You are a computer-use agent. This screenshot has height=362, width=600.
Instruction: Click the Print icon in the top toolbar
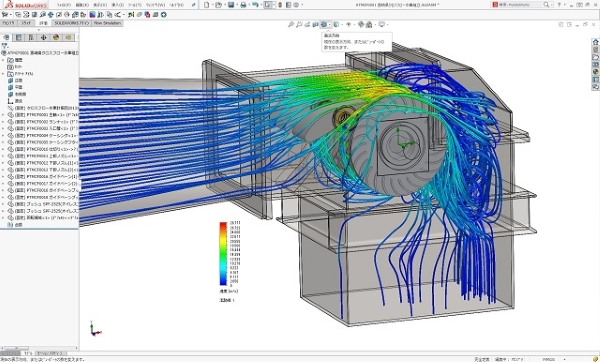[243, 5]
